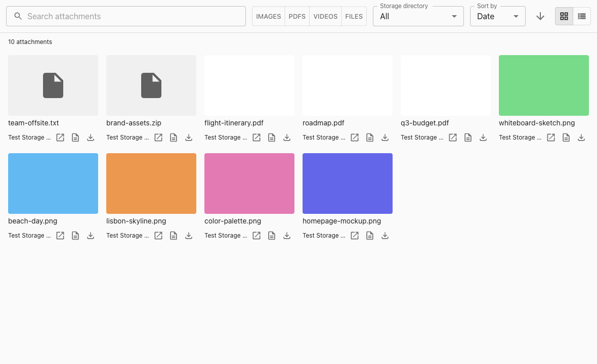The width and height of the screenshot is (597, 364).
Task: Download brand-assets.zip
Action: click(189, 138)
